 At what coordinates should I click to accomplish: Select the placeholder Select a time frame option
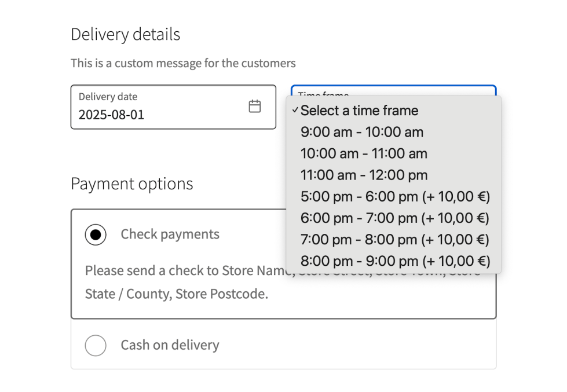coord(359,111)
